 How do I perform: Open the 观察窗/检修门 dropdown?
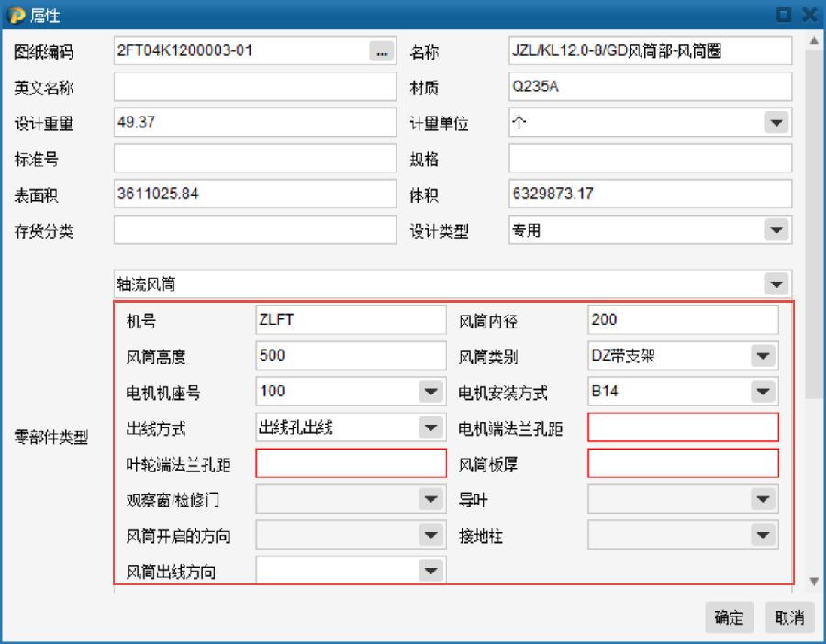click(x=431, y=499)
